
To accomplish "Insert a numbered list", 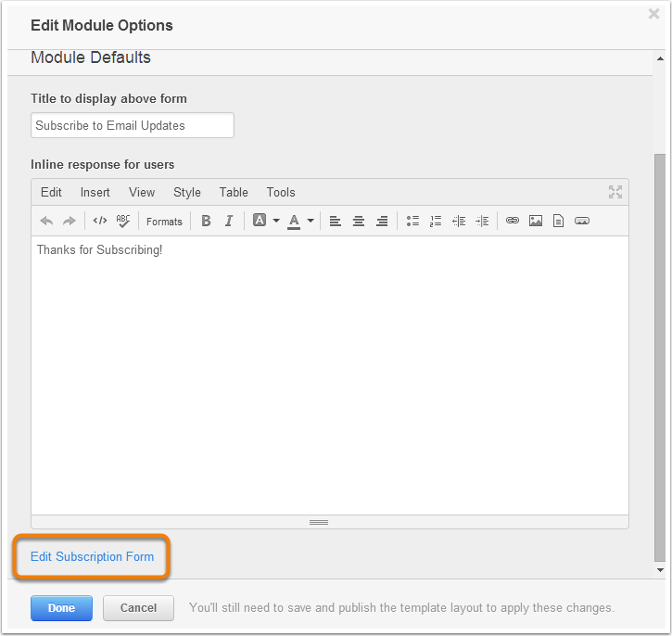I will [436, 222].
